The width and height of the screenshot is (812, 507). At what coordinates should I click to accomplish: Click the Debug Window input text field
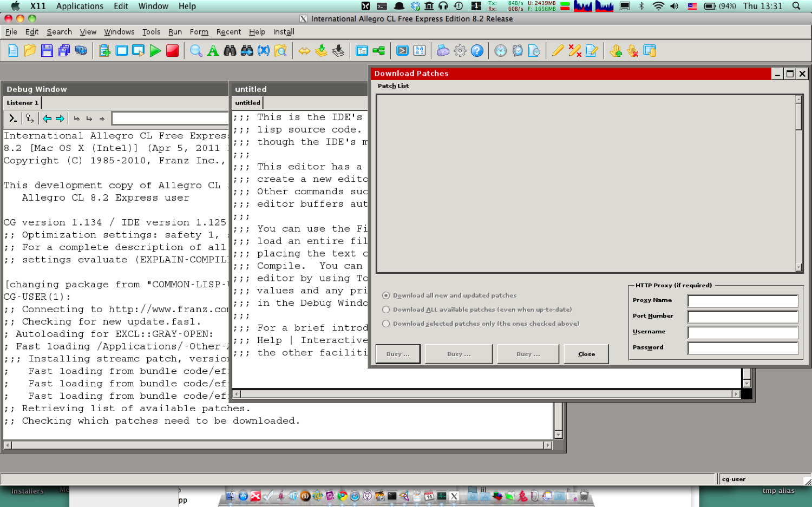click(x=170, y=118)
